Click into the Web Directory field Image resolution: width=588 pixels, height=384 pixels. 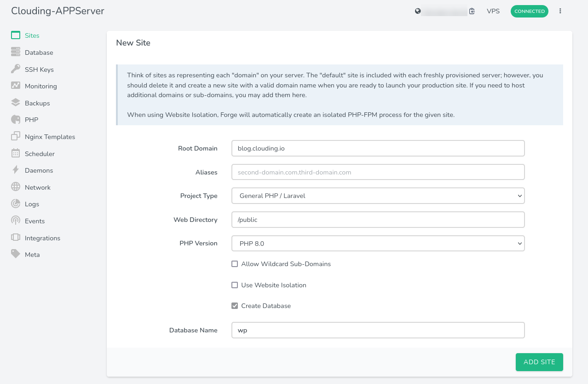[x=378, y=220]
